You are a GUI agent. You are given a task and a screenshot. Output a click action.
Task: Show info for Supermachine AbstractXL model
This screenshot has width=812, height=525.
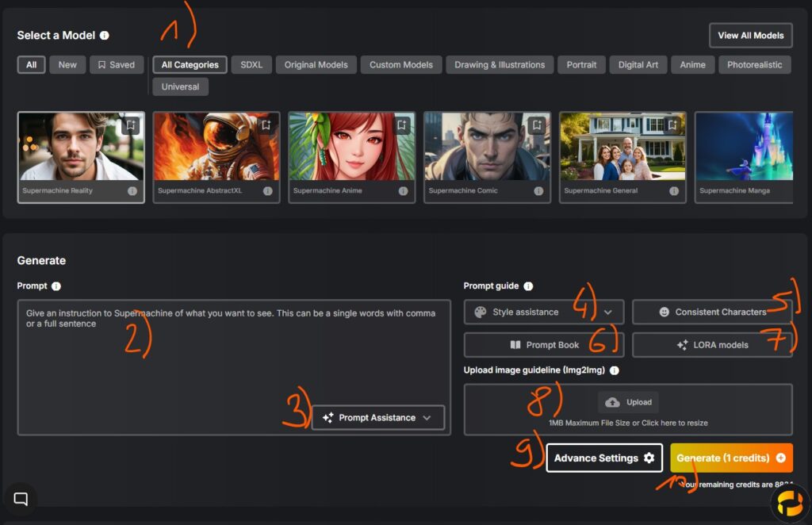[268, 191]
